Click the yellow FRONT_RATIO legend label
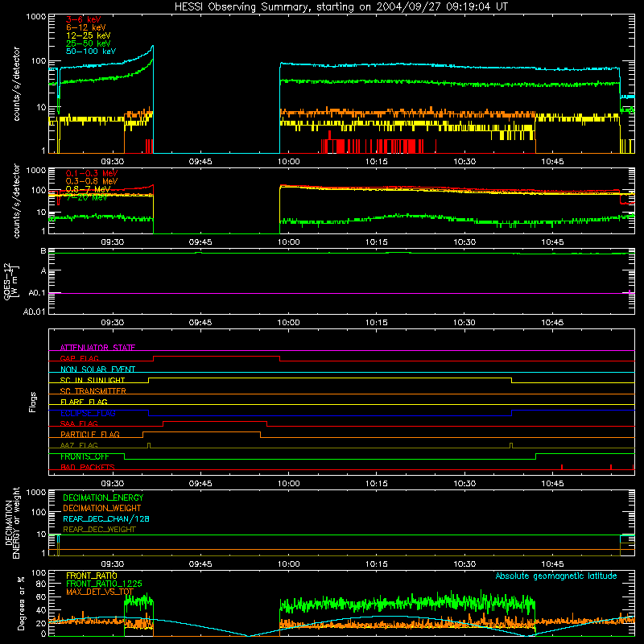Image resolution: width=644 pixels, height=644 pixels. coord(92,576)
